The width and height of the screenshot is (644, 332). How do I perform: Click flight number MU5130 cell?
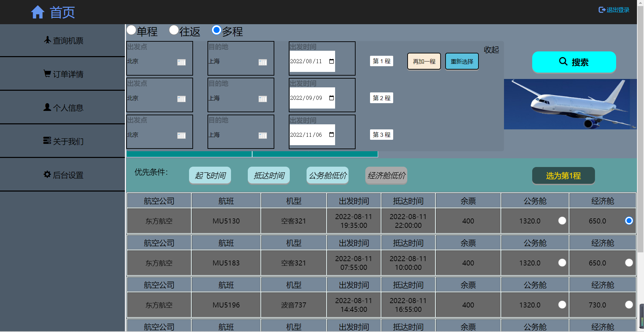click(x=226, y=221)
